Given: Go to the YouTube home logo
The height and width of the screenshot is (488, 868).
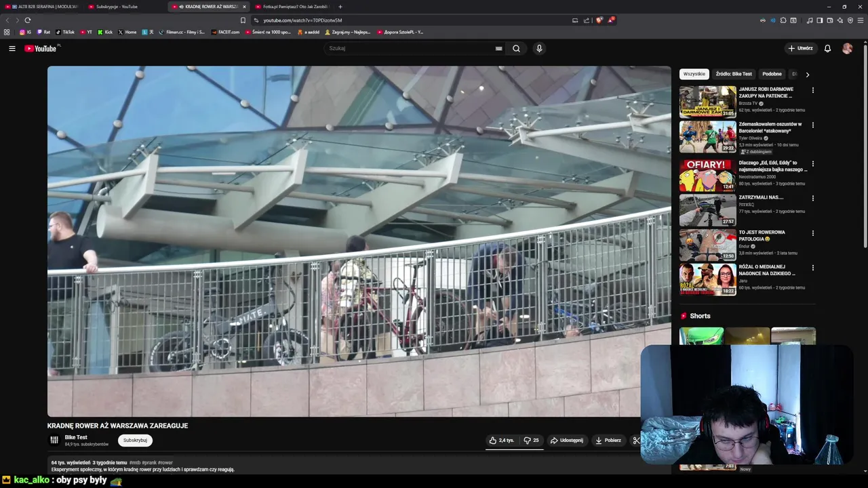Looking at the screenshot, I should pyautogui.click(x=42, y=48).
